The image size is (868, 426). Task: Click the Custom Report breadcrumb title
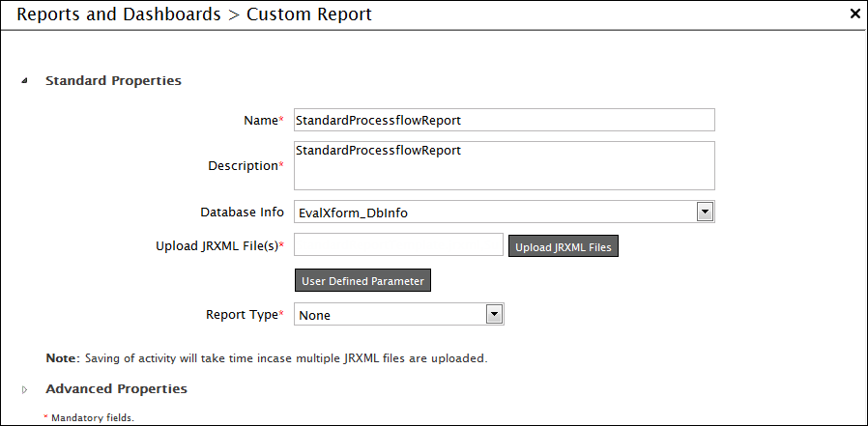coord(308,14)
